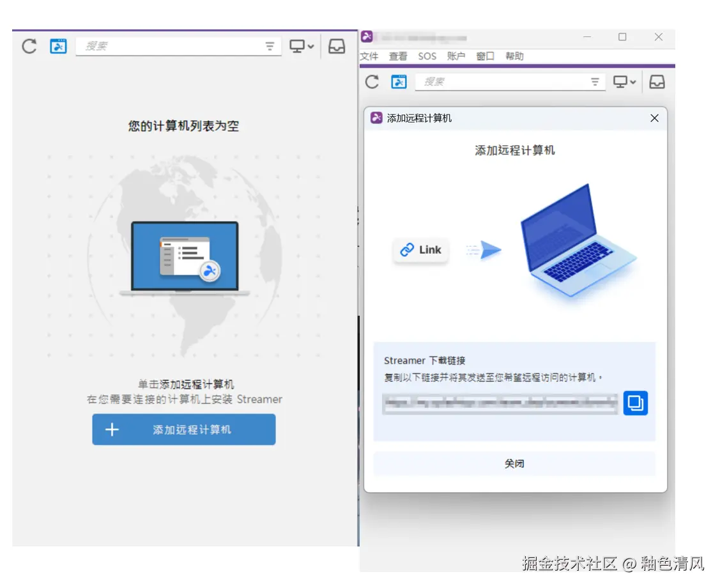
Task: Click the blue 添加远程计算机 button
Action: coord(184,429)
